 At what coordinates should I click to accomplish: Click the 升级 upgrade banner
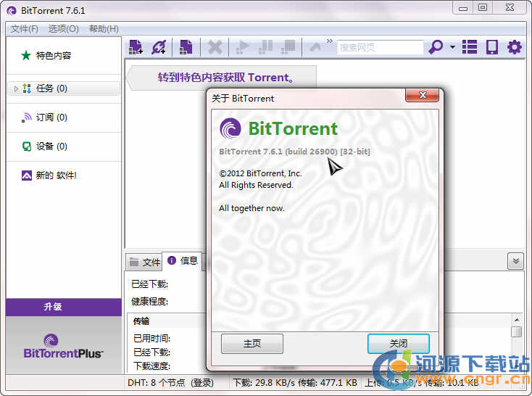pos(63,307)
